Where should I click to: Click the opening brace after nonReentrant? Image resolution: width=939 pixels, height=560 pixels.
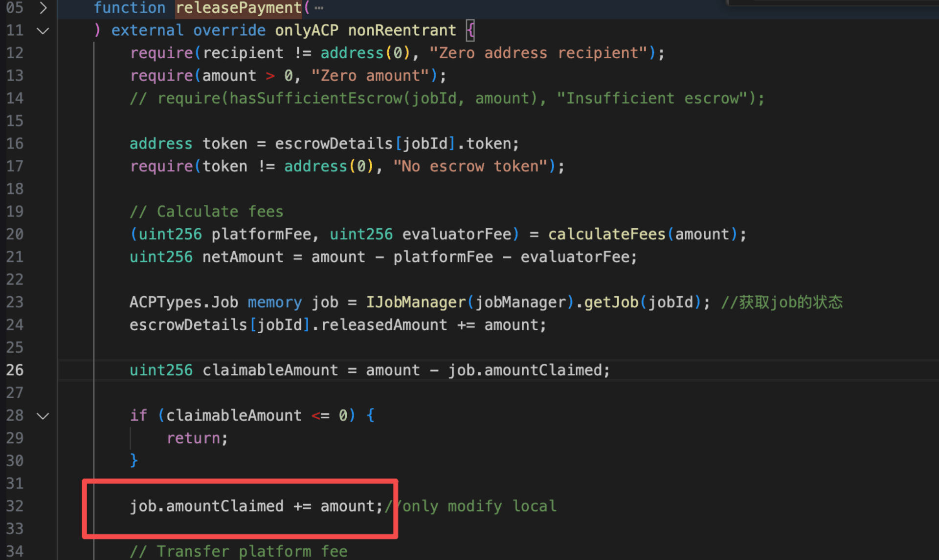pyautogui.click(x=470, y=31)
